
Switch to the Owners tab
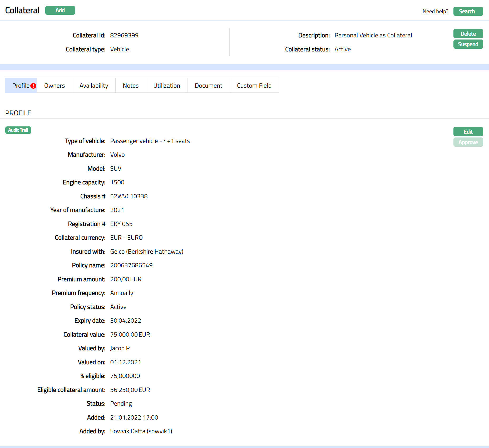[55, 86]
